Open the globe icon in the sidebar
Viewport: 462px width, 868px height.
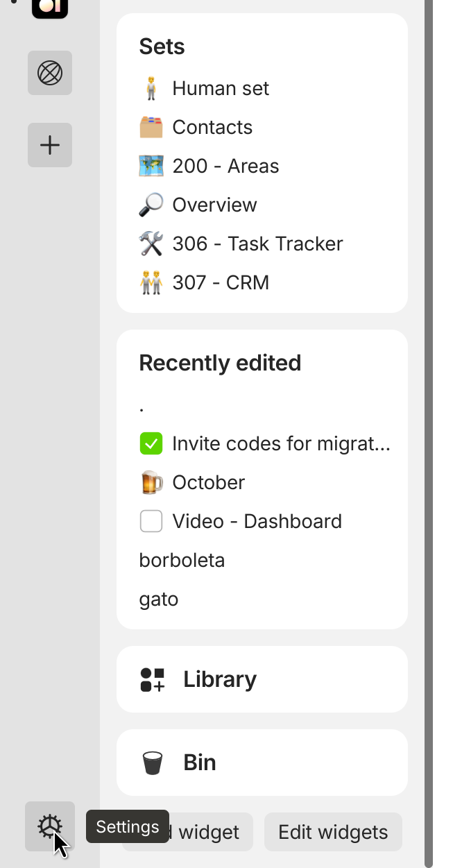[50, 73]
